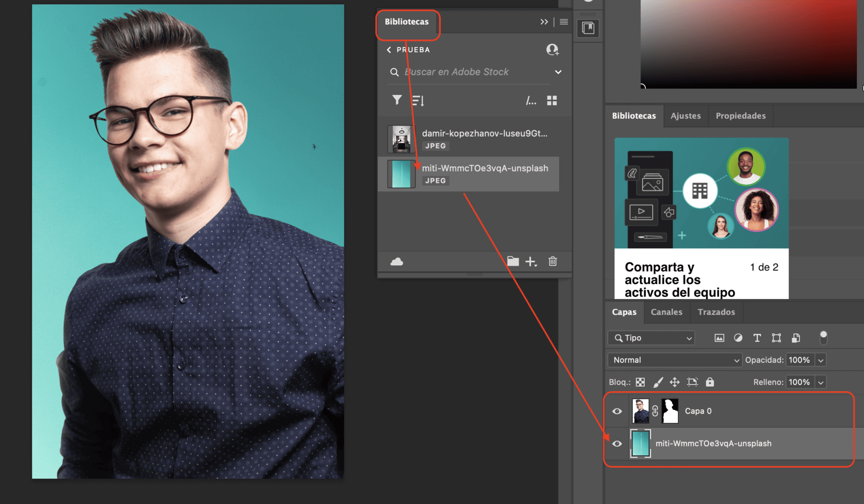Open the library sort order options
The height and width of the screenshot is (504, 864).
coord(418,100)
